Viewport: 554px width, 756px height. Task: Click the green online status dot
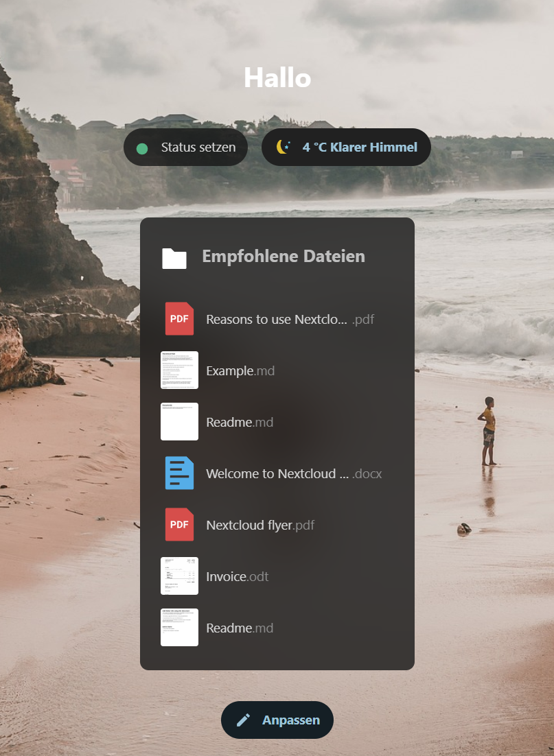click(142, 148)
